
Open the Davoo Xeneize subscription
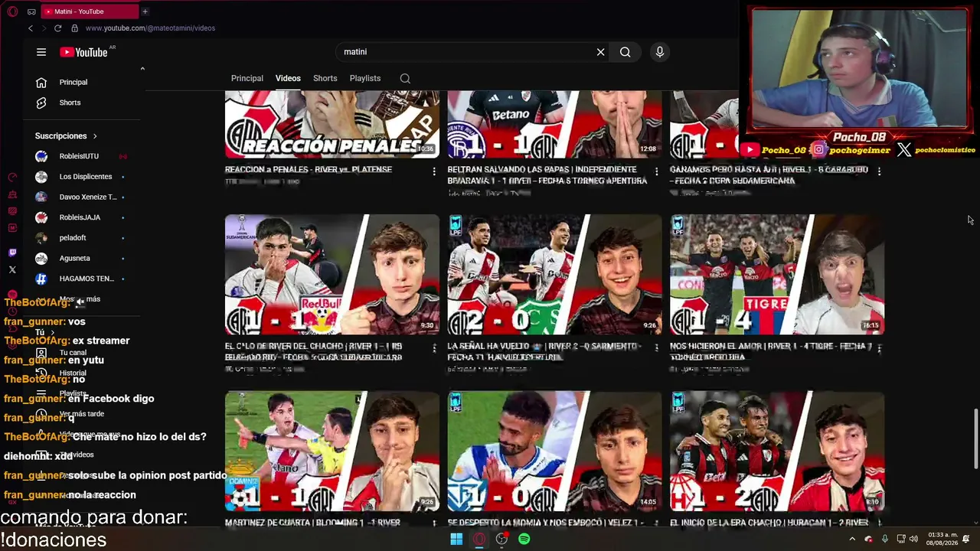[x=88, y=197]
